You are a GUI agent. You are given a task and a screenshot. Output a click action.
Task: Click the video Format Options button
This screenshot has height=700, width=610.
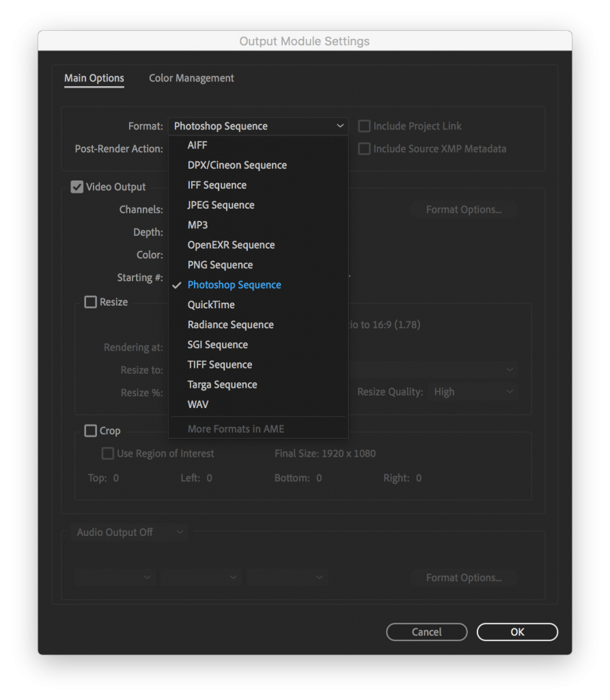(x=464, y=210)
